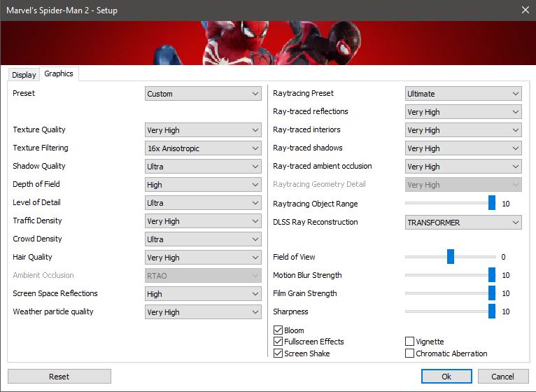Switch to the Display tab
This screenshot has height=392, width=536.
coord(24,75)
